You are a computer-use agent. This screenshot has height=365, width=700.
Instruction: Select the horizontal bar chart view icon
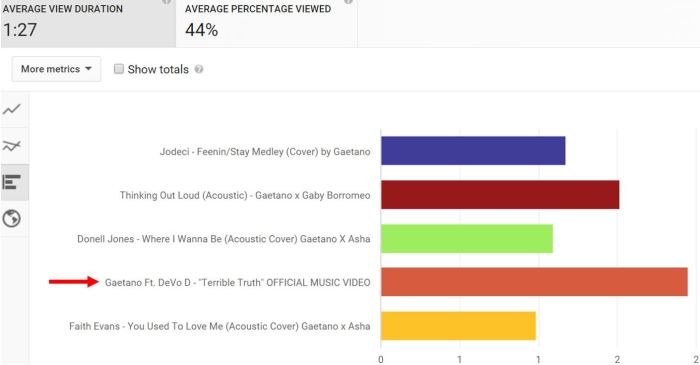pos(12,182)
